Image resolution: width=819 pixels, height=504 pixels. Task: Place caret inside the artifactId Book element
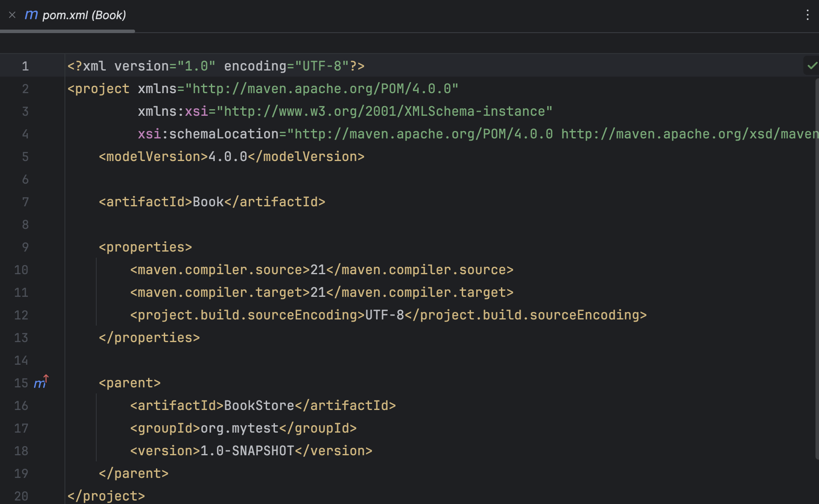208,202
